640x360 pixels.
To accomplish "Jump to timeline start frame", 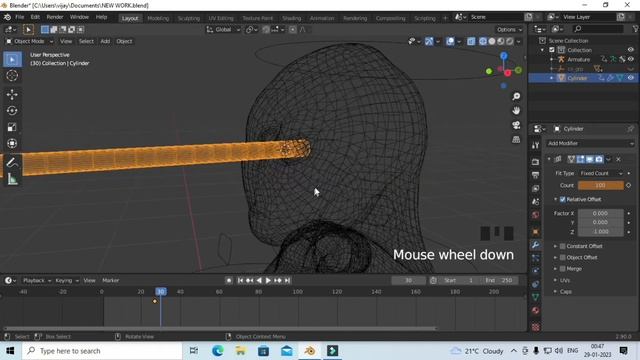I will pos(240,280).
